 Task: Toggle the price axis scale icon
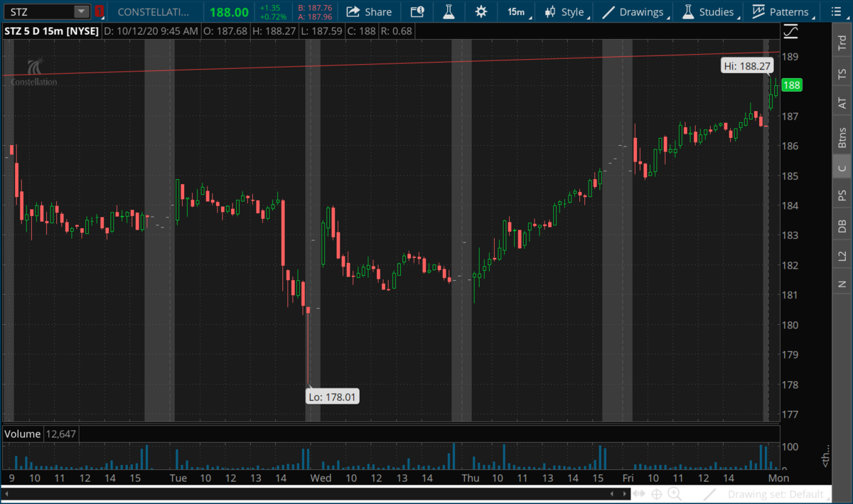[790, 32]
